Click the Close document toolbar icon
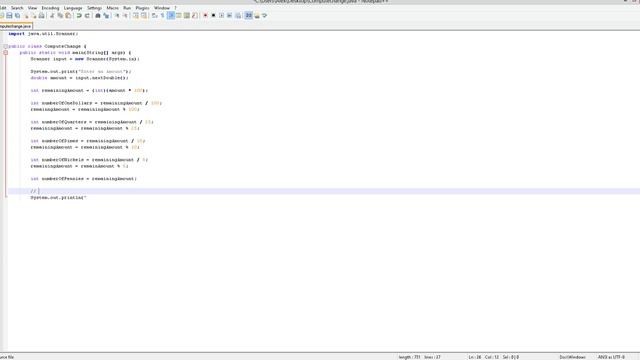The height and width of the screenshot is (360, 640). 27,16
